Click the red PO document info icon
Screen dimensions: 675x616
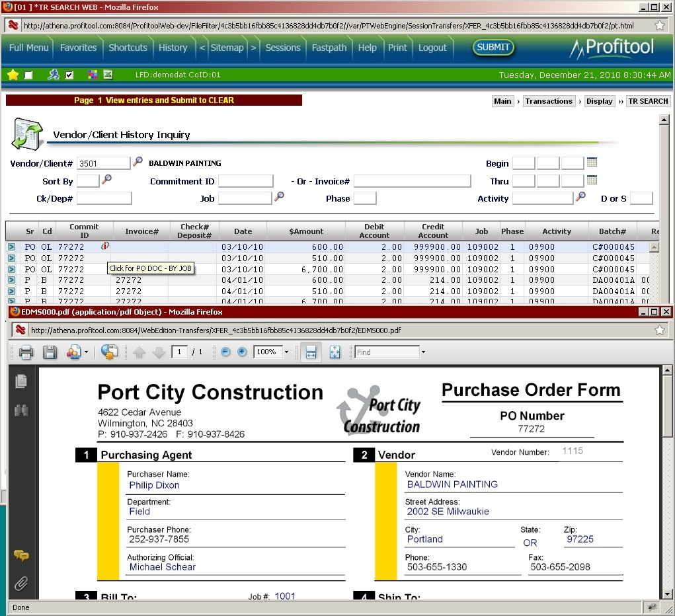tap(104, 246)
